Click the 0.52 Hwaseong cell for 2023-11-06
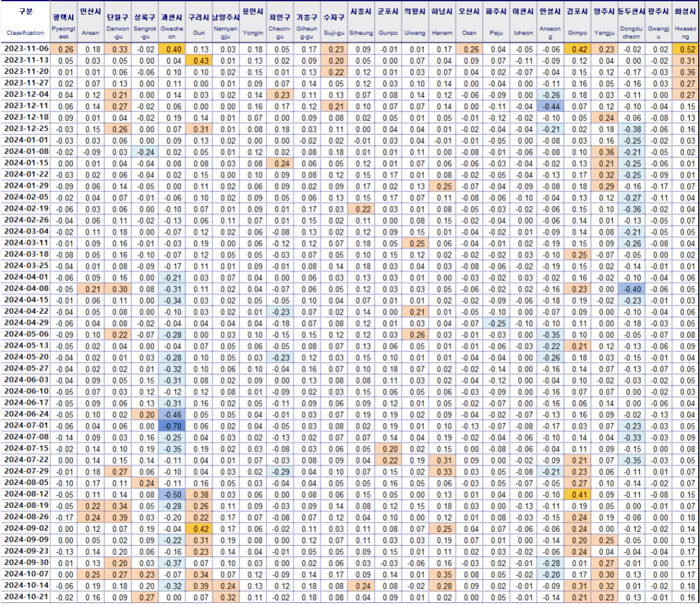 click(x=685, y=49)
